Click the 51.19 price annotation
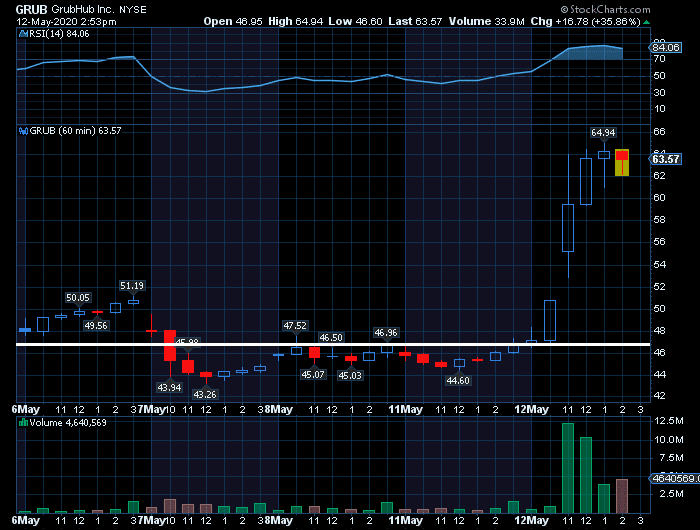Screen dimensions: 700x530 (132, 286)
